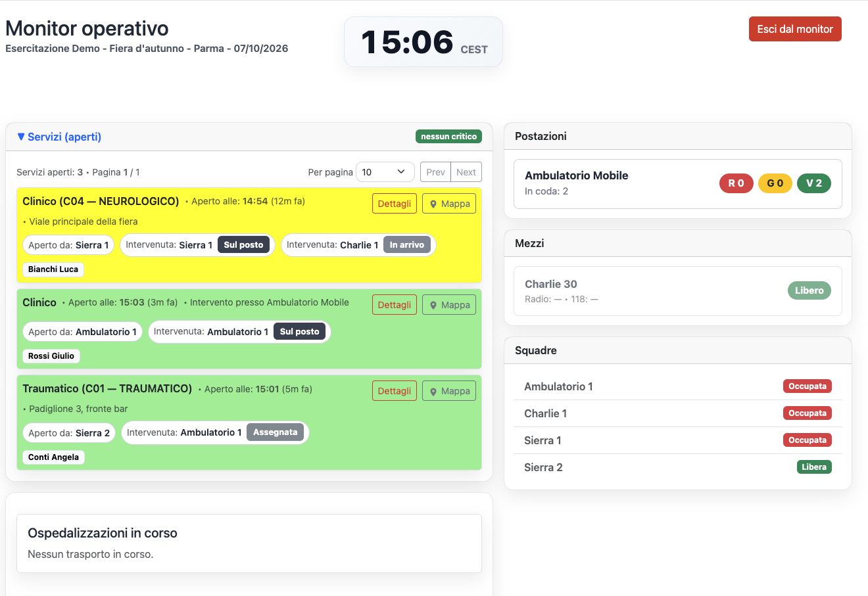Click the Monitor operativo title
Viewport: 868px width, 596px height.
[87, 28]
